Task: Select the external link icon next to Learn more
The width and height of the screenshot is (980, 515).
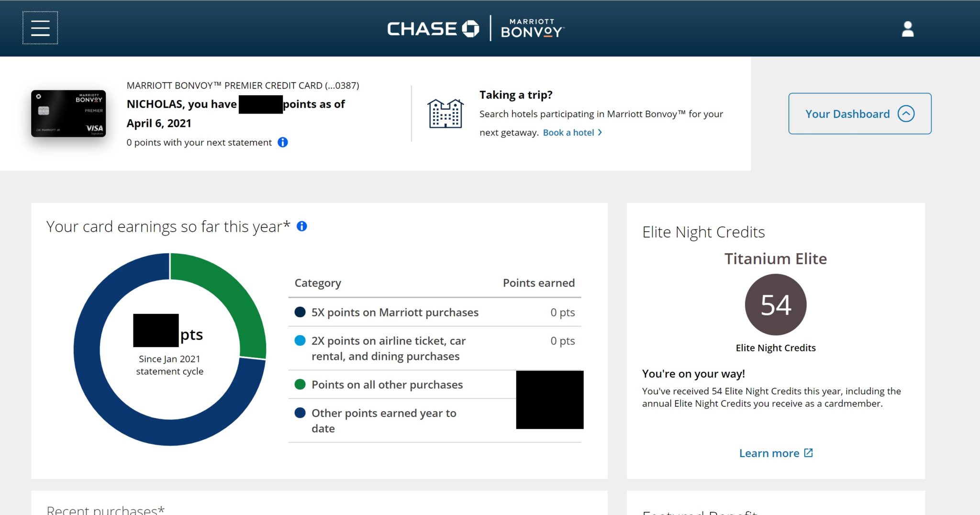Action: click(x=808, y=452)
